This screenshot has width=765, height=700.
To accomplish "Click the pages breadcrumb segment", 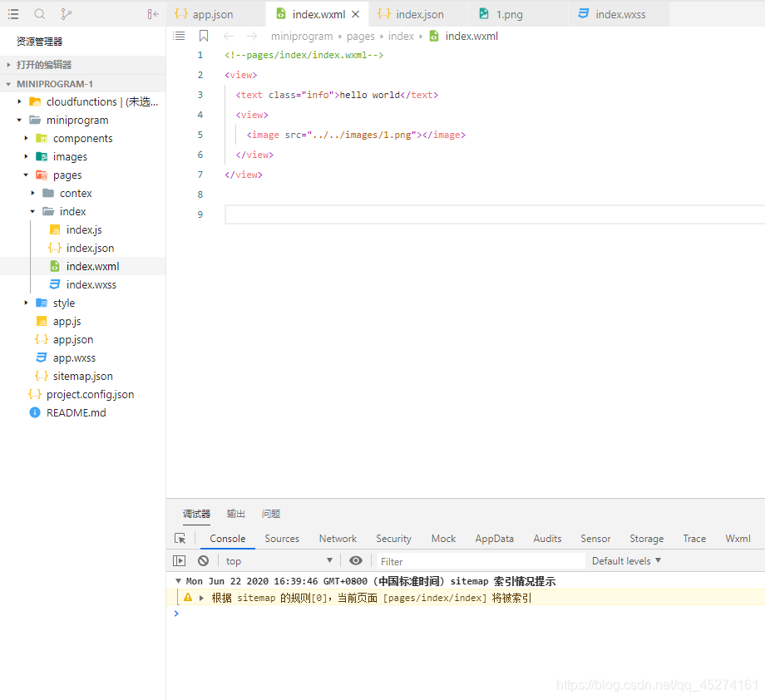I will point(361,36).
